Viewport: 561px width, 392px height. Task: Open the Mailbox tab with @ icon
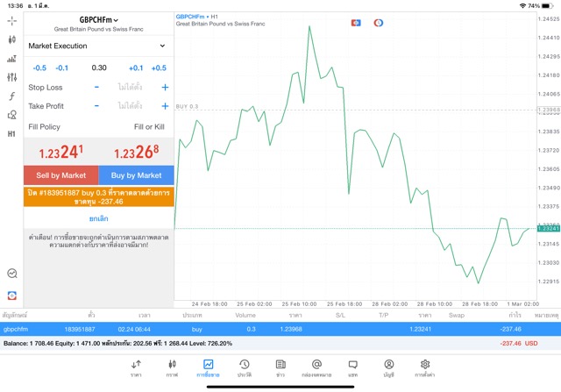coord(316,368)
